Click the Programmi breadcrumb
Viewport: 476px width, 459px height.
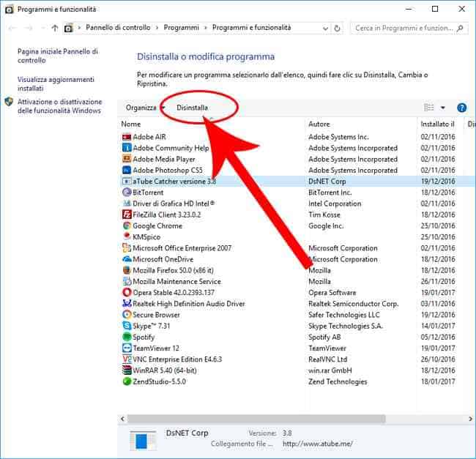click(x=182, y=28)
